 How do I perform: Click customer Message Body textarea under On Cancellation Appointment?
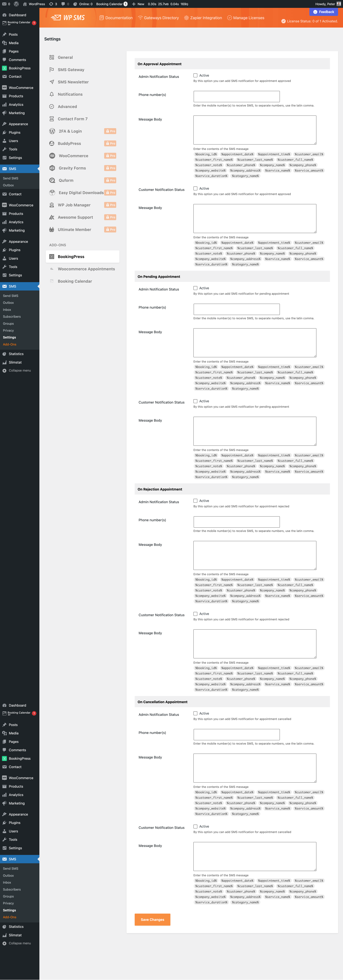tap(255, 856)
